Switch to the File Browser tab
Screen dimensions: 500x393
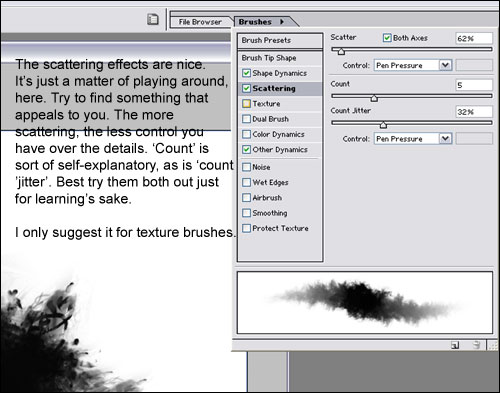pyautogui.click(x=200, y=22)
